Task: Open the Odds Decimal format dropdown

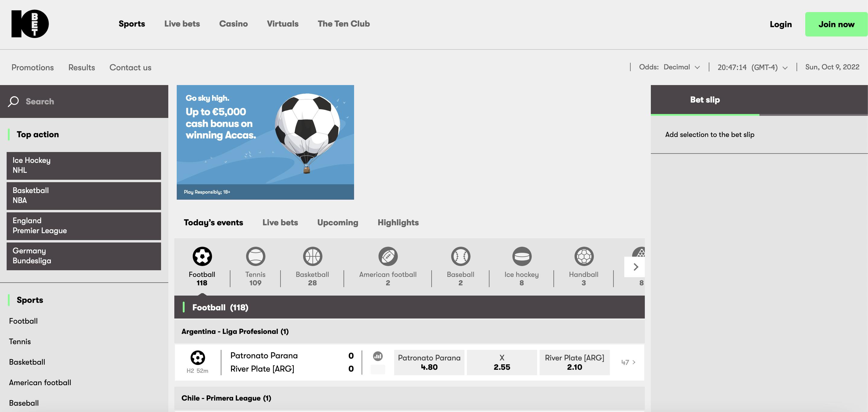Action: (x=681, y=67)
